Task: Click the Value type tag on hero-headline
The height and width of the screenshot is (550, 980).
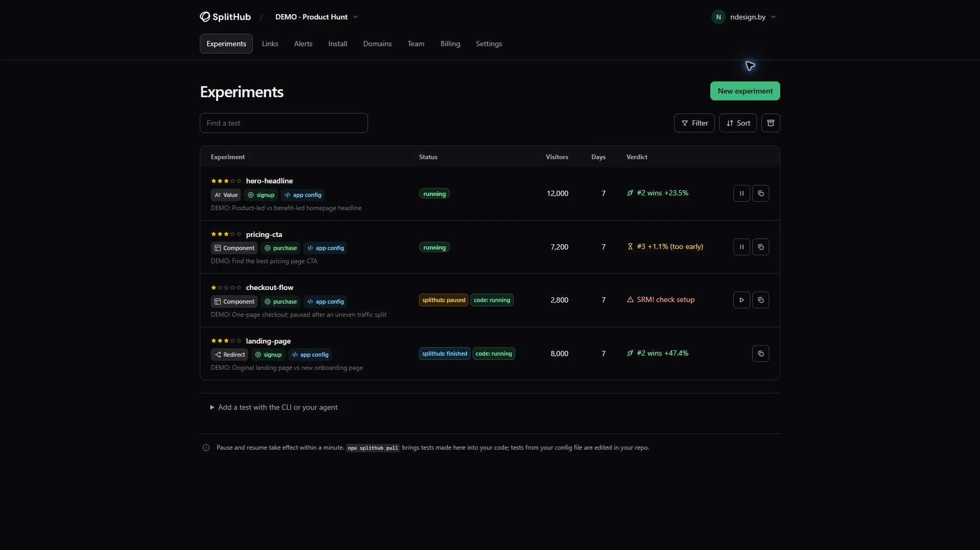Action: tap(226, 195)
